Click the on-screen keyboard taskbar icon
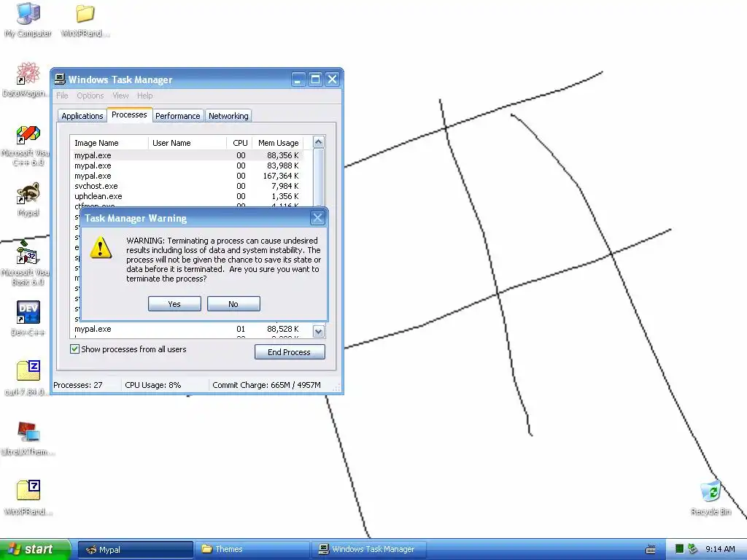Viewport: 747px width, 560px height. tap(650, 550)
